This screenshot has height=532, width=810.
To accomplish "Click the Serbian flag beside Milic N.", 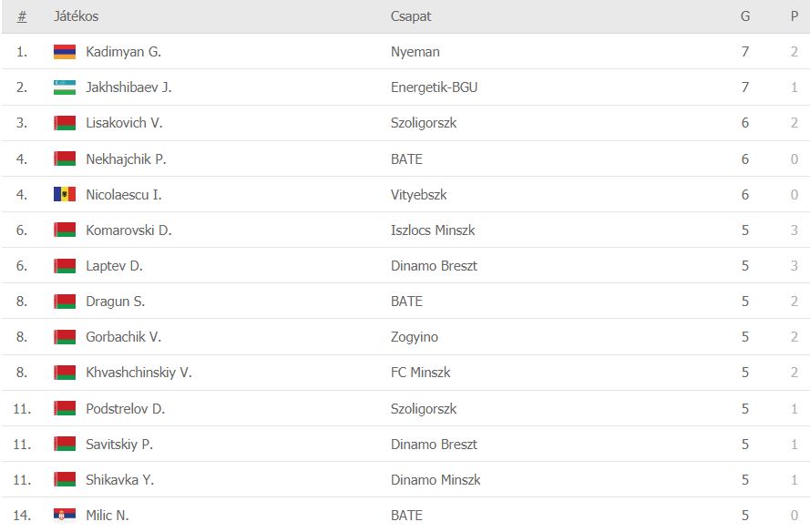I will [x=65, y=515].
